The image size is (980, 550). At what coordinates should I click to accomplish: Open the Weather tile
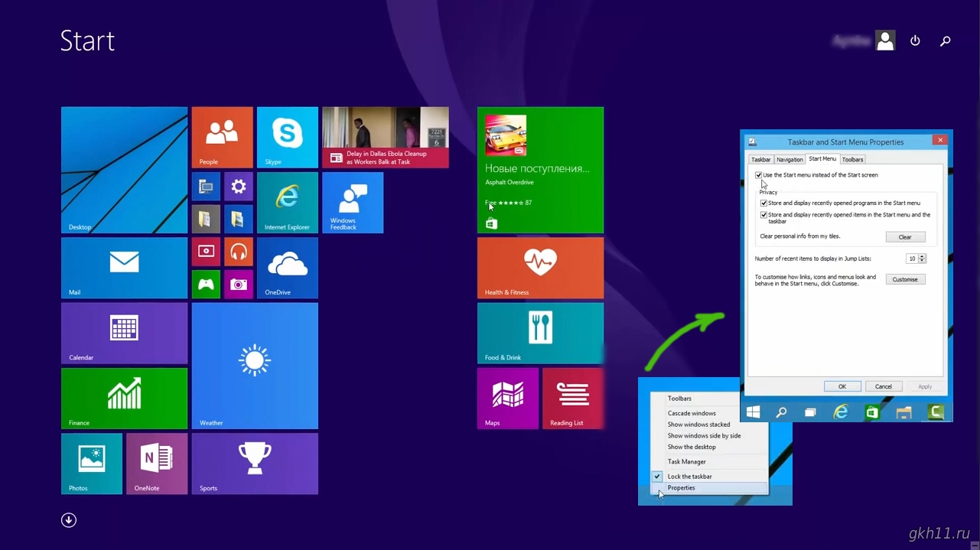click(255, 366)
